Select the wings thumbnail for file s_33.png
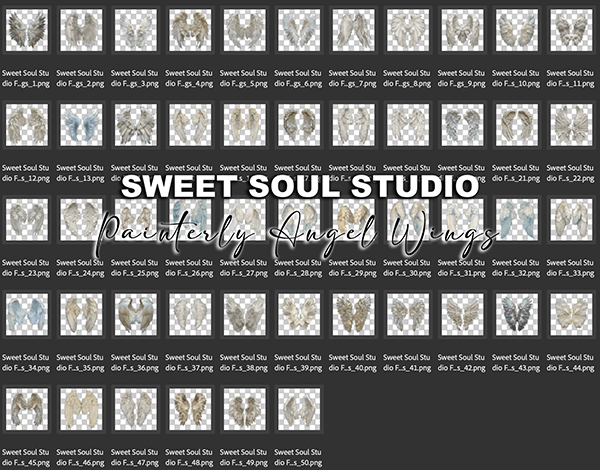Screen dimensions: 600x470 pos(572,220)
